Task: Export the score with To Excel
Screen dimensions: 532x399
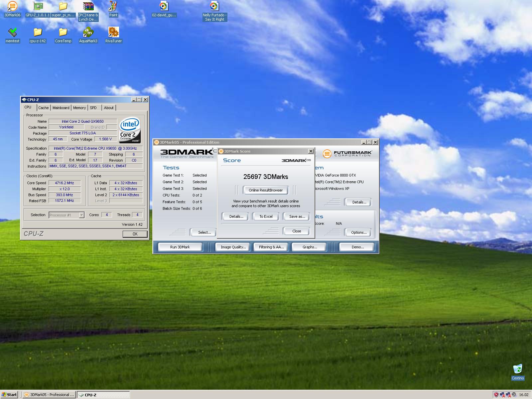Action: [266, 216]
